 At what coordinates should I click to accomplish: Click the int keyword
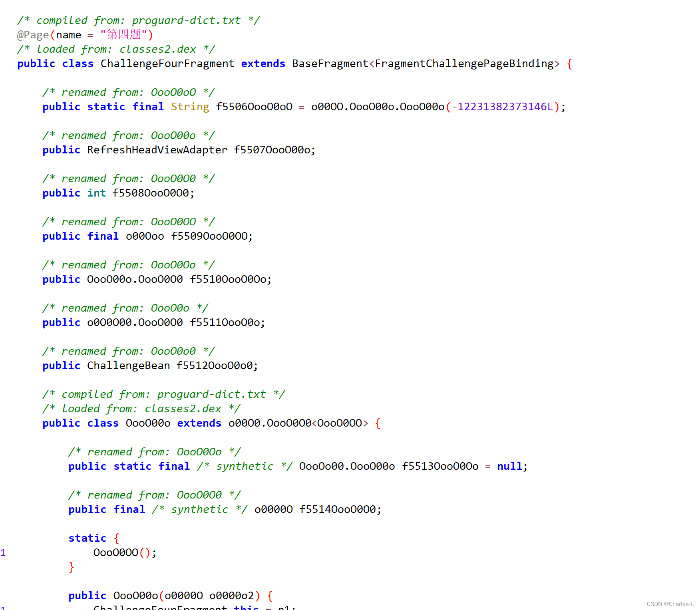click(x=97, y=193)
